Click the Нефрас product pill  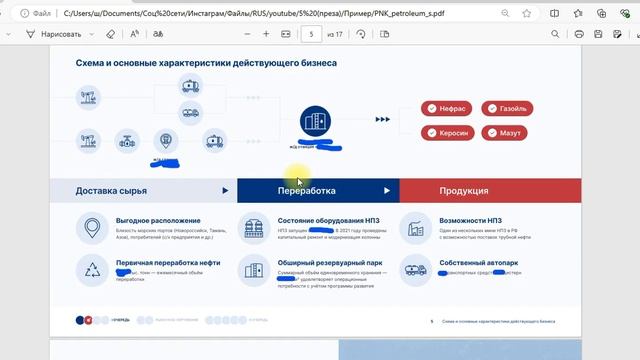click(x=447, y=109)
